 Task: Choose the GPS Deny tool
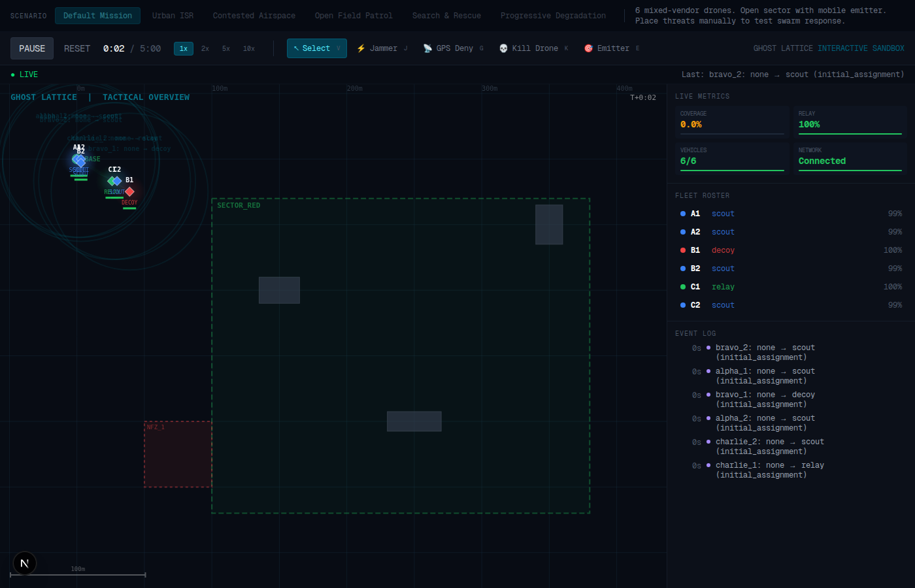click(x=454, y=48)
